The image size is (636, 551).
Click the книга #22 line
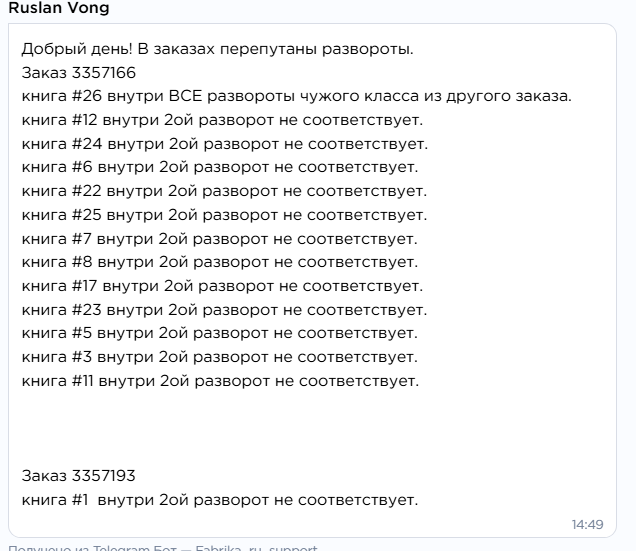click(x=224, y=191)
